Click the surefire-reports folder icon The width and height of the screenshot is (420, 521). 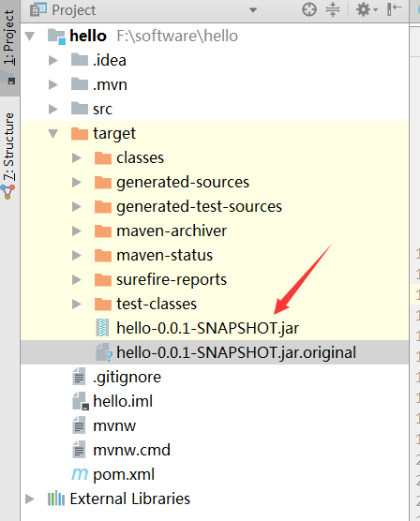[103, 279]
